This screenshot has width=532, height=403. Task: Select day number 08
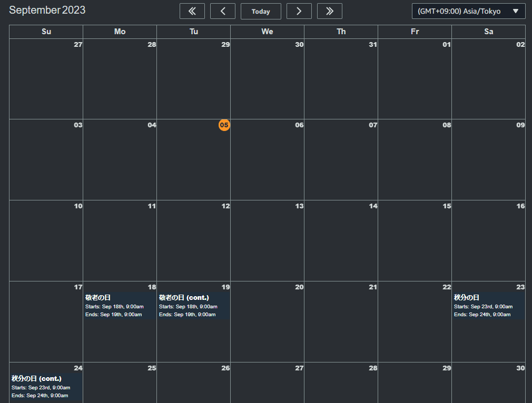(x=447, y=125)
